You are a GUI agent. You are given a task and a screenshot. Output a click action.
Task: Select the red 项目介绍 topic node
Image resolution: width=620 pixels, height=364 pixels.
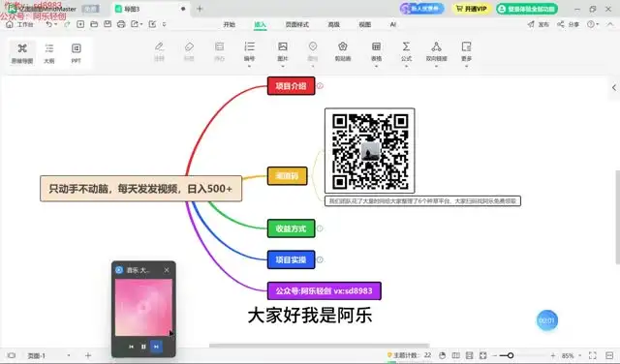point(291,86)
